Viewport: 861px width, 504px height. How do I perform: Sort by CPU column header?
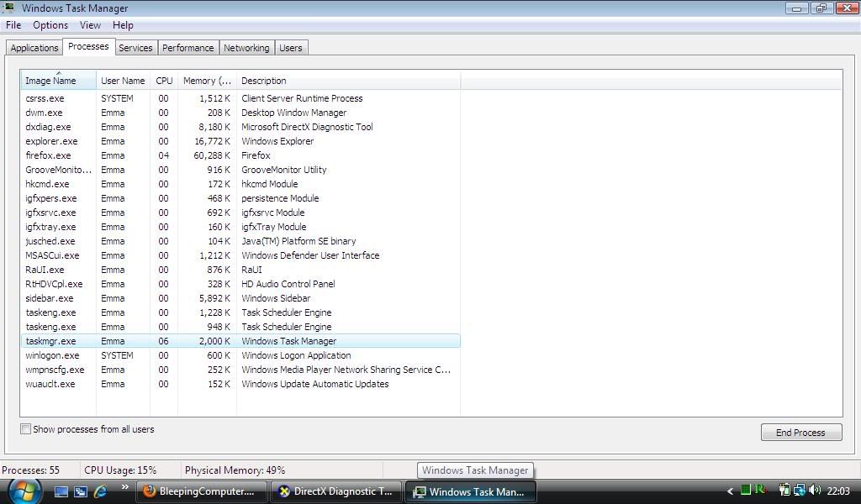point(164,80)
